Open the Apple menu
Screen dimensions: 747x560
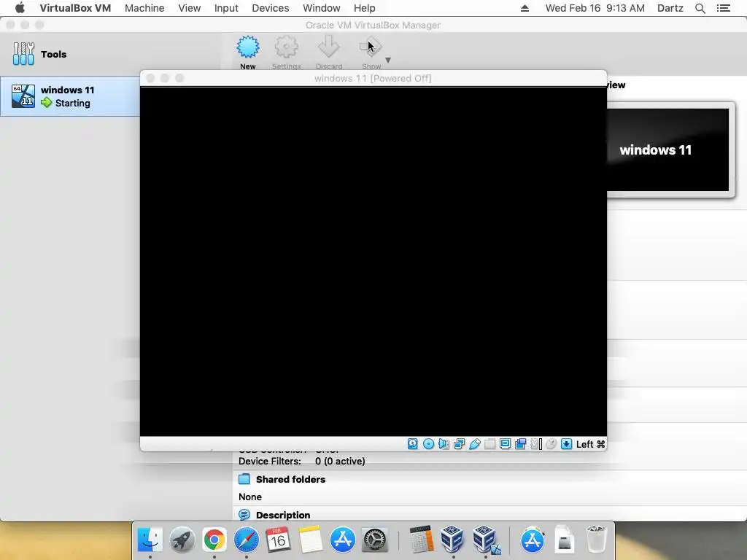(20, 8)
